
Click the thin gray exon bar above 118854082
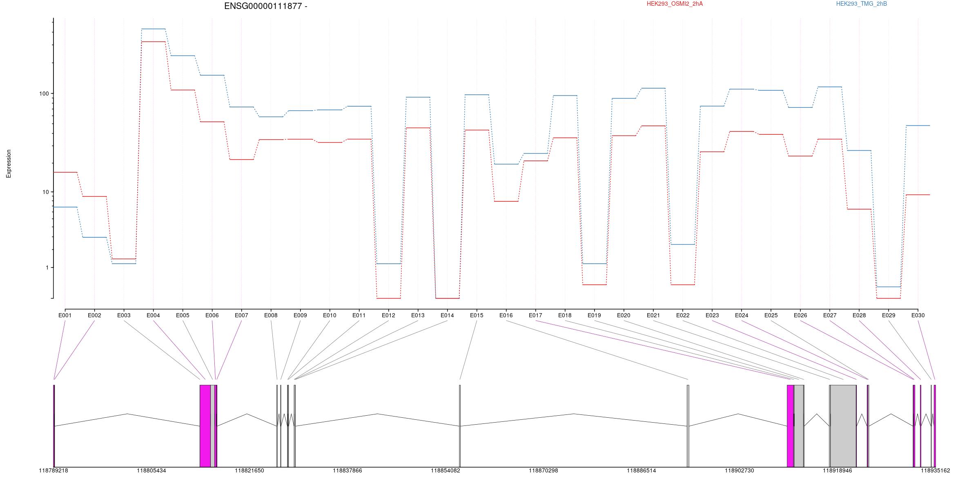pyautogui.click(x=460, y=426)
